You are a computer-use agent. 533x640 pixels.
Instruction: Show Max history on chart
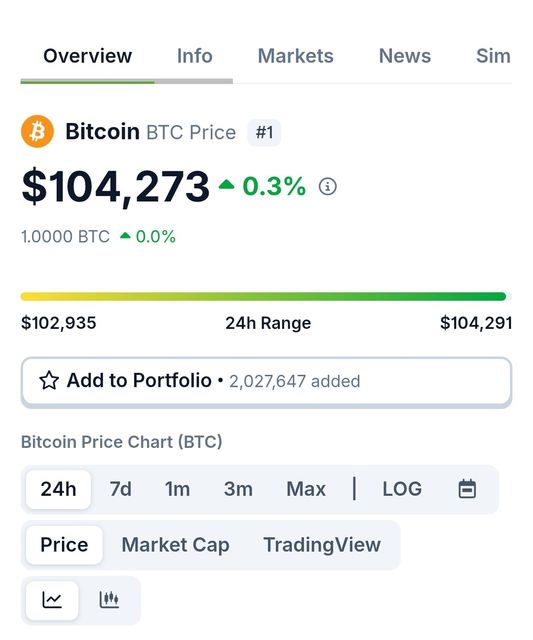[306, 489]
